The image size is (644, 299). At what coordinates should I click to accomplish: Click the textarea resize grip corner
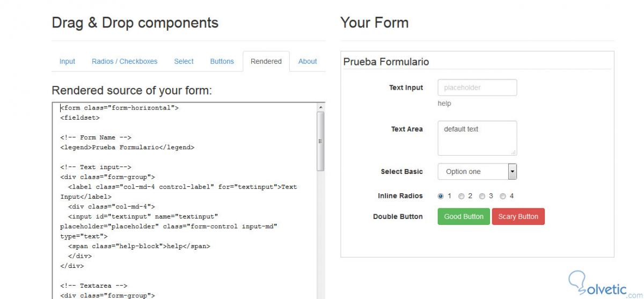tap(514, 152)
